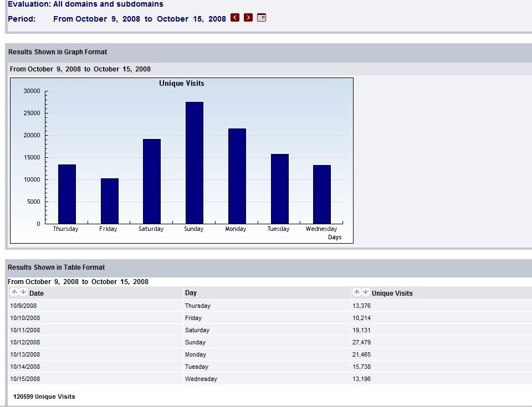Click the 15000 y-axis label
This screenshot has height=407, width=532.
32,157
